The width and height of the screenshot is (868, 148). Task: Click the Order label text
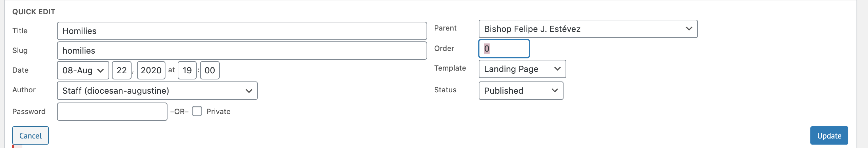click(444, 48)
